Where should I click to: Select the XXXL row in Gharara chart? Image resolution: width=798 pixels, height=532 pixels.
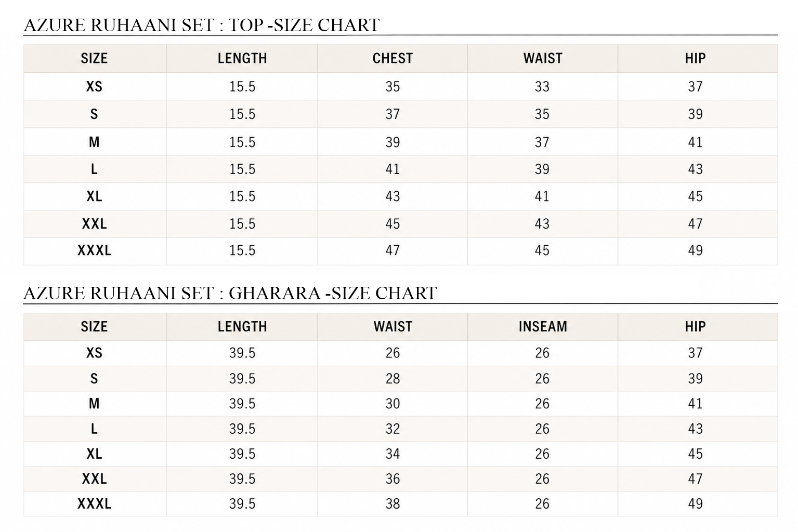click(x=400, y=504)
